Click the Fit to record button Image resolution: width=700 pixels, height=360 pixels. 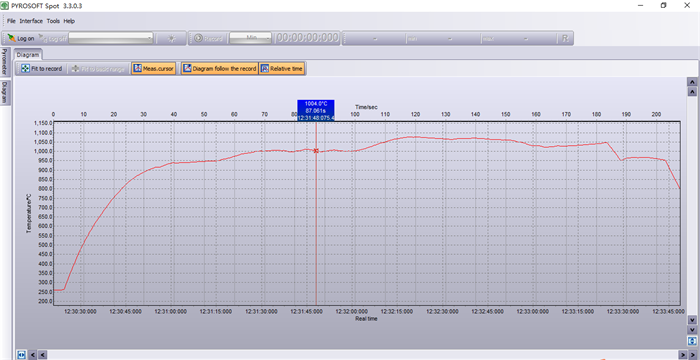point(42,69)
